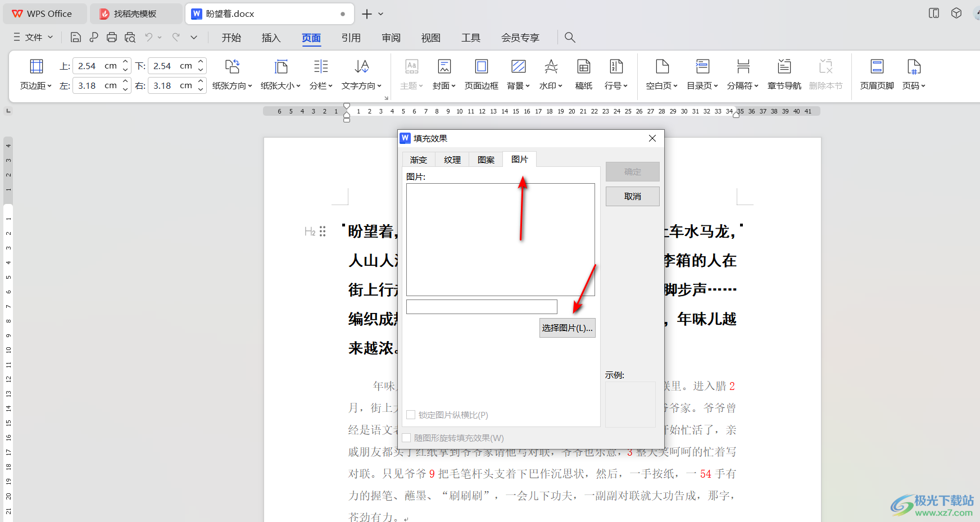
Task: Click the paragraph drag handle beside H2
Action: [323, 232]
